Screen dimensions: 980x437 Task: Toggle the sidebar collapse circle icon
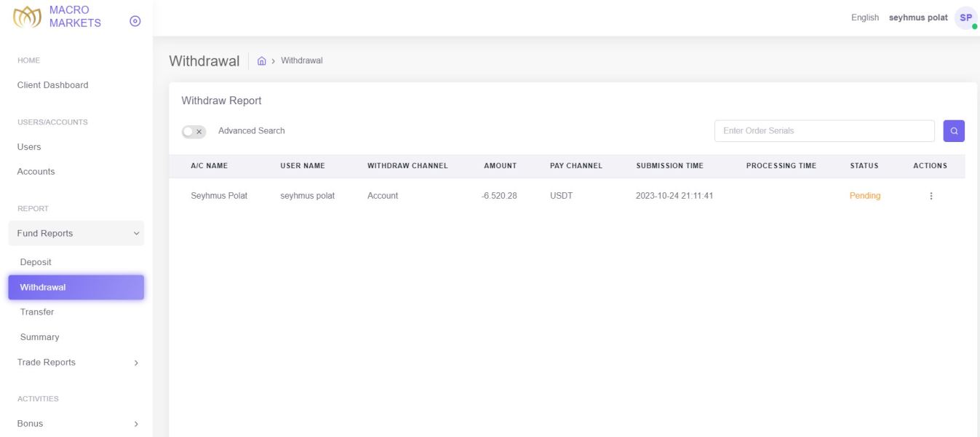point(135,22)
